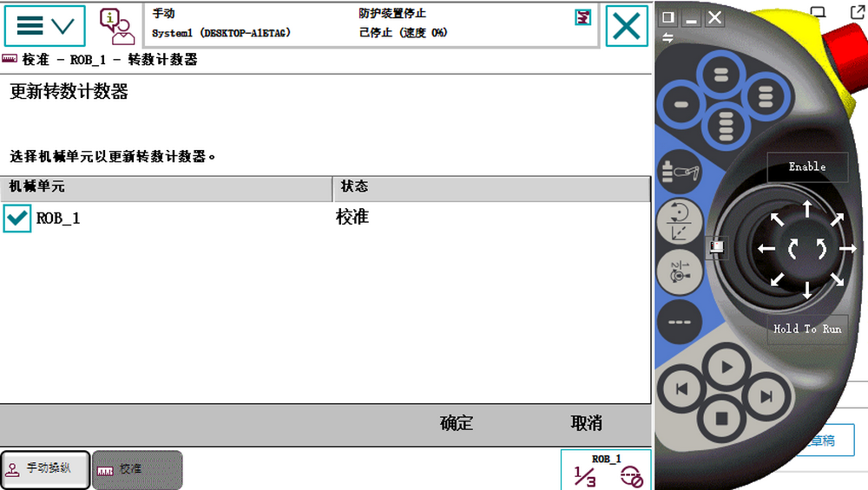
Task: Push joystick up arrow
Action: point(807,209)
